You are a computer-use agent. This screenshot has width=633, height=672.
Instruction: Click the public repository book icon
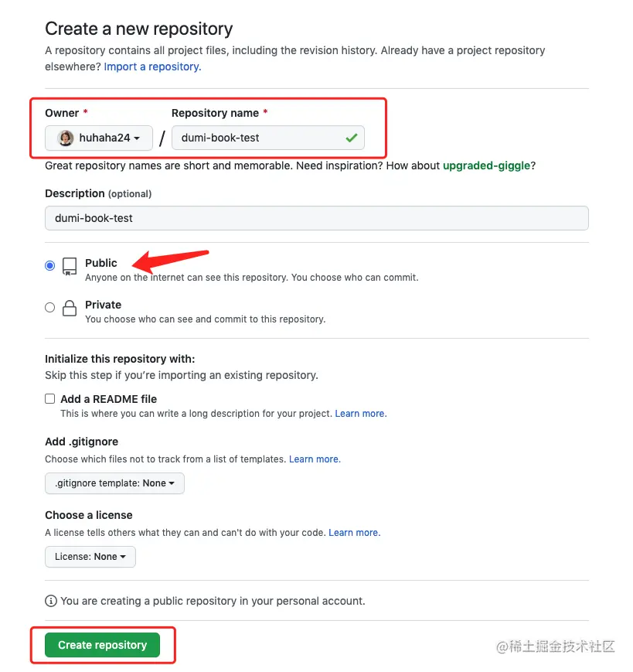(70, 266)
